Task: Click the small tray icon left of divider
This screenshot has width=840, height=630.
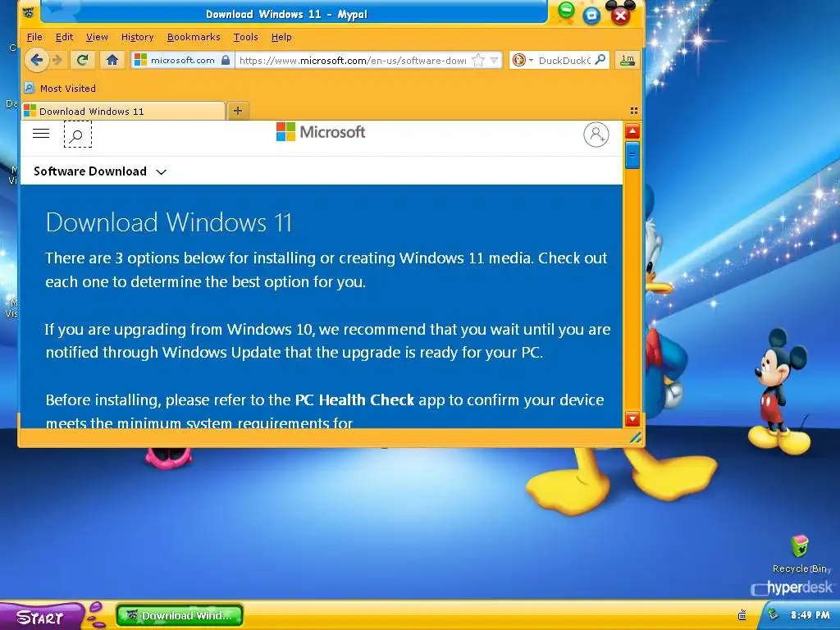Action: tap(742, 615)
